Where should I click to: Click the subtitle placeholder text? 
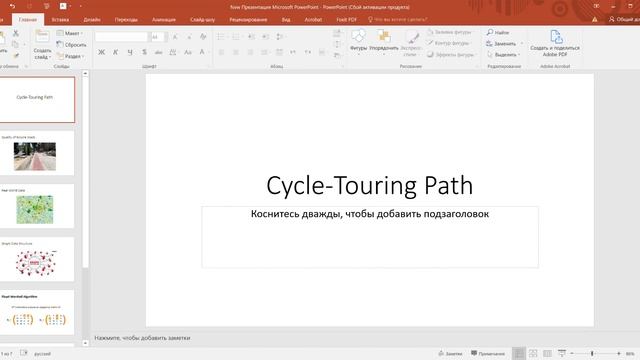pos(370,214)
